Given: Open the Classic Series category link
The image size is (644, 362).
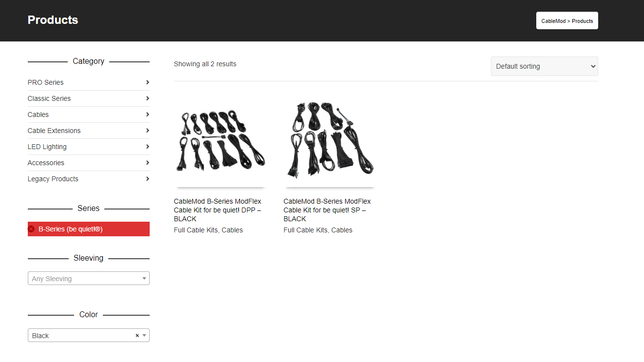Looking at the screenshot, I should pyautogui.click(x=49, y=98).
